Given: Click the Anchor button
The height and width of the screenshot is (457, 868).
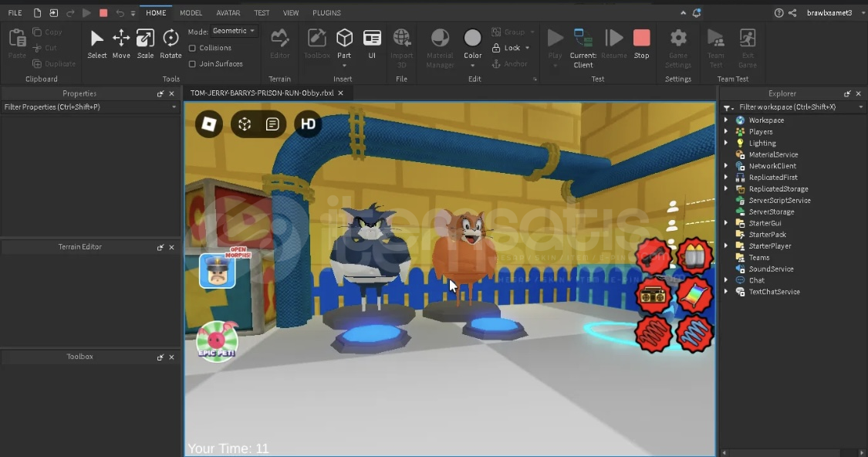Looking at the screenshot, I should pos(510,64).
